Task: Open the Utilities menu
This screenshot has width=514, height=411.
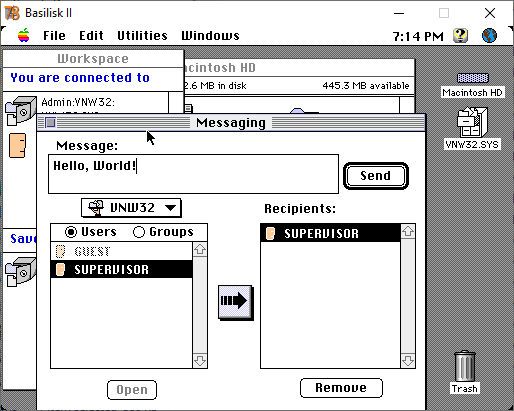Action: tap(142, 36)
